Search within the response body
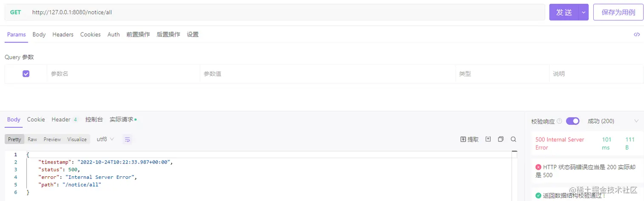This screenshot has height=201, width=644. (x=513, y=139)
